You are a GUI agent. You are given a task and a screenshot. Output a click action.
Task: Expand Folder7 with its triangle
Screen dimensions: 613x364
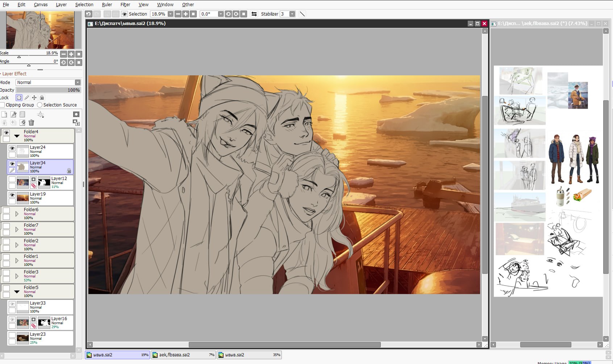[x=17, y=230]
